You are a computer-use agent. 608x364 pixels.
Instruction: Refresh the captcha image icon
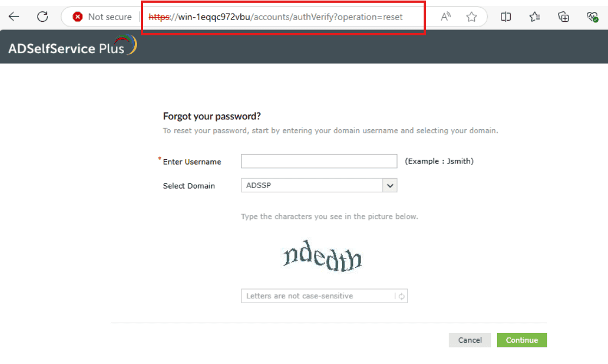(402, 296)
